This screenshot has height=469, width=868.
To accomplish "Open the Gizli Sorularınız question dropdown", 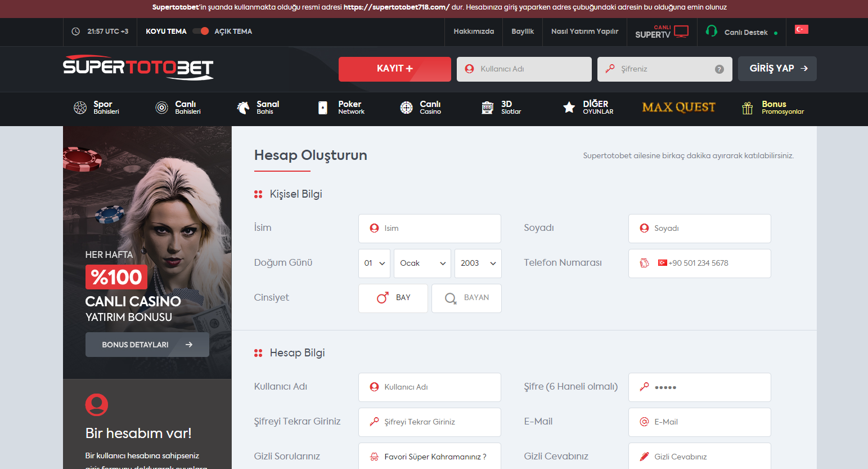I will [430, 456].
